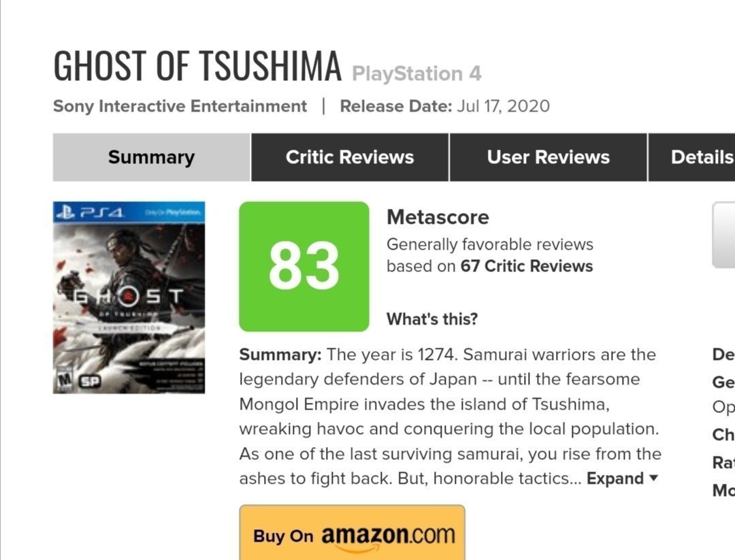Expand the full game summary text

[x=622, y=478]
